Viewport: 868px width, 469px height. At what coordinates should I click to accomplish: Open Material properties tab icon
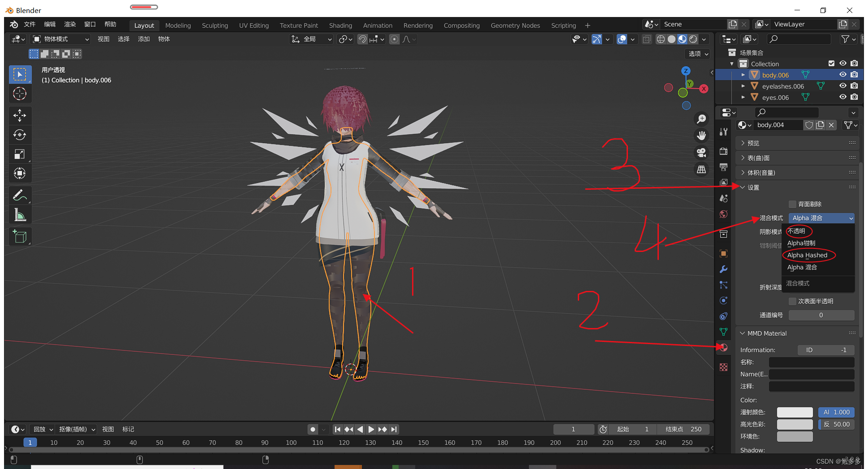[723, 347]
